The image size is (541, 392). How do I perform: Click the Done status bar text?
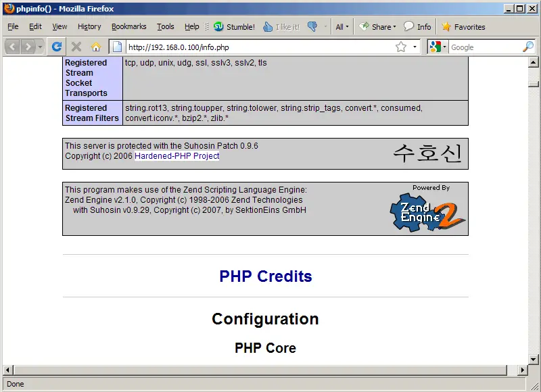(x=16, y=384)
